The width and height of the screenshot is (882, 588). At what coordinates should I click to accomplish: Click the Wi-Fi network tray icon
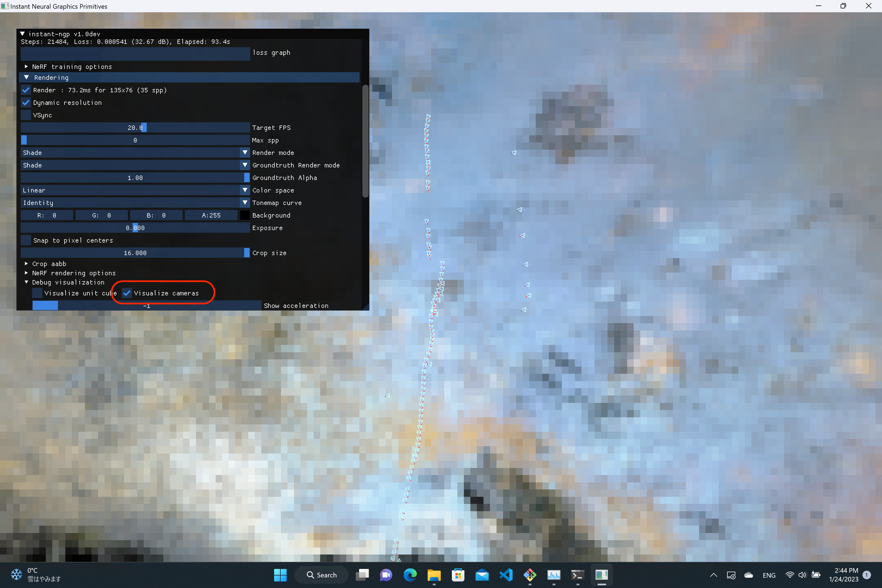pyautogui.click(x=790, y=575)
